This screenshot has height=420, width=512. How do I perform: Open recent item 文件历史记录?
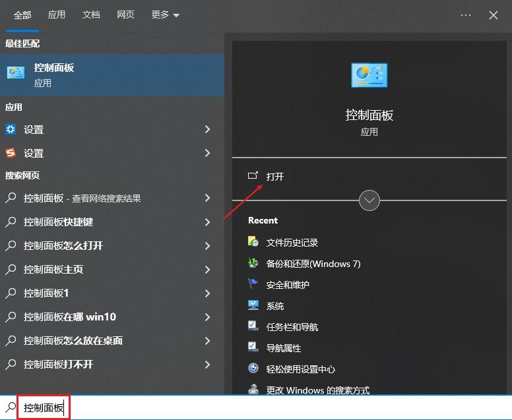click(292, 243)
